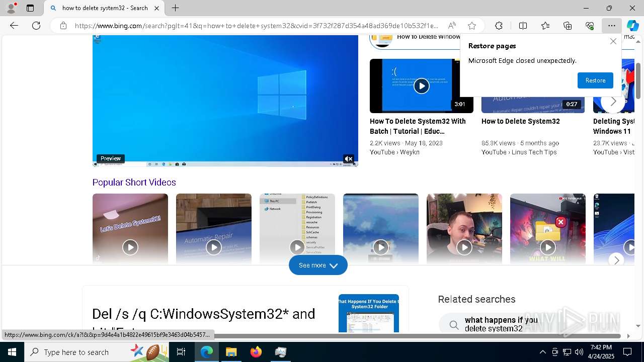
Task: Open File Explorer from taskbar
Action: coord(231,352)
